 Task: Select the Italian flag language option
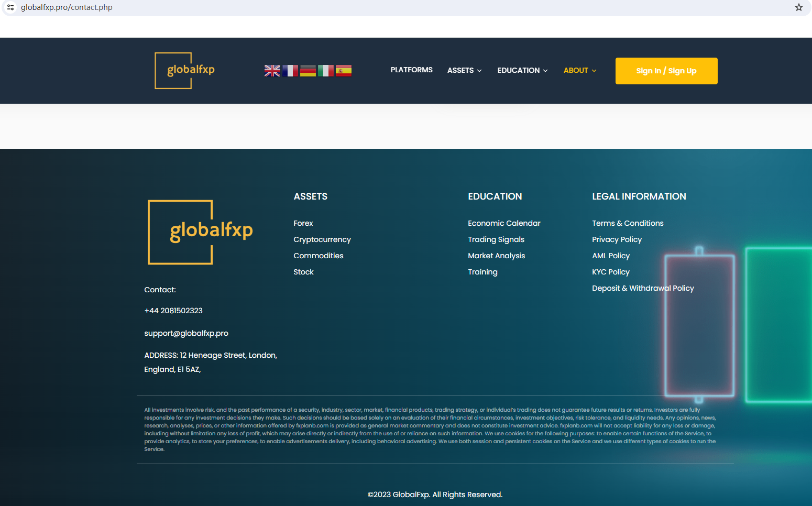click(x=326, y=71)
